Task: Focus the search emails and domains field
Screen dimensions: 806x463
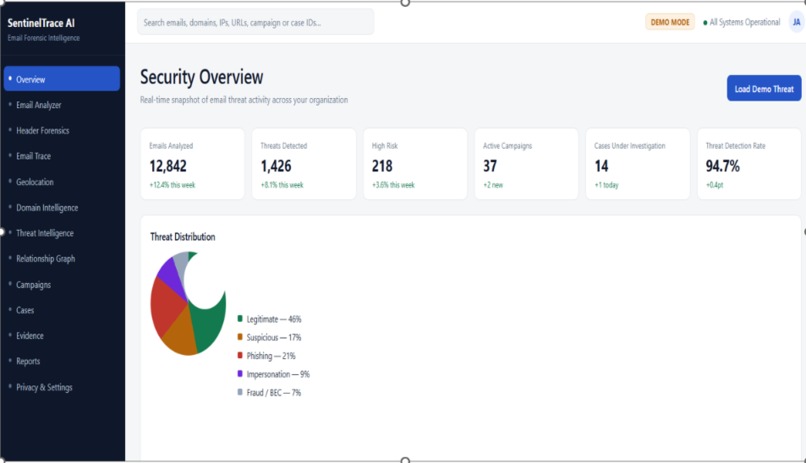Action: click(x=255, y=22)
